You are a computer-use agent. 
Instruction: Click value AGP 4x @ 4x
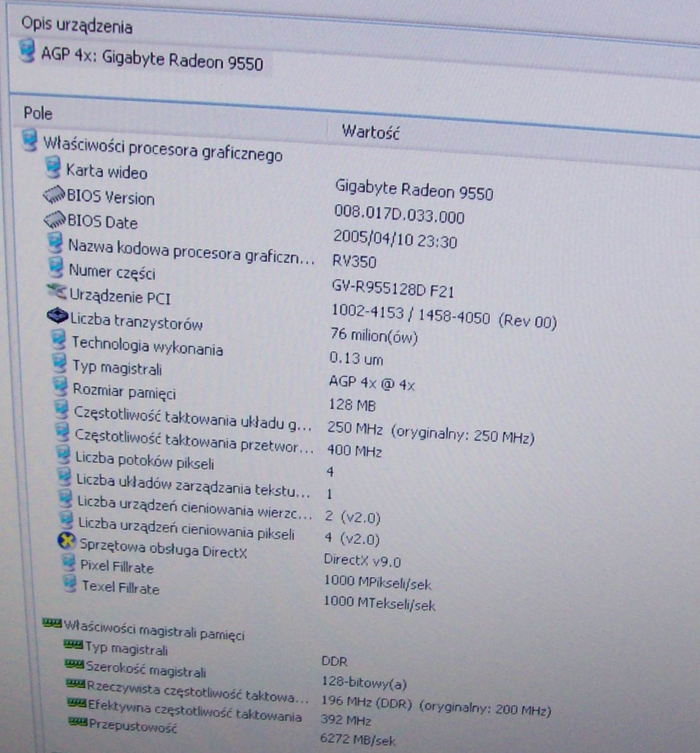coord(372,383)
